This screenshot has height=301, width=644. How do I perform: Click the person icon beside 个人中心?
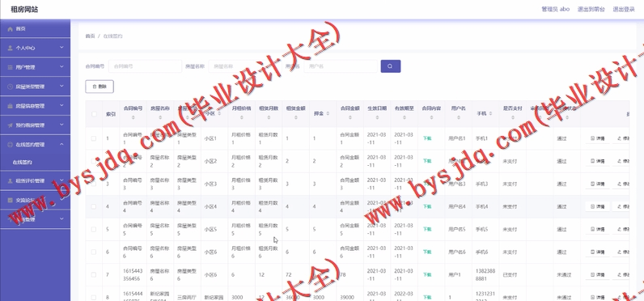point(11,48)
